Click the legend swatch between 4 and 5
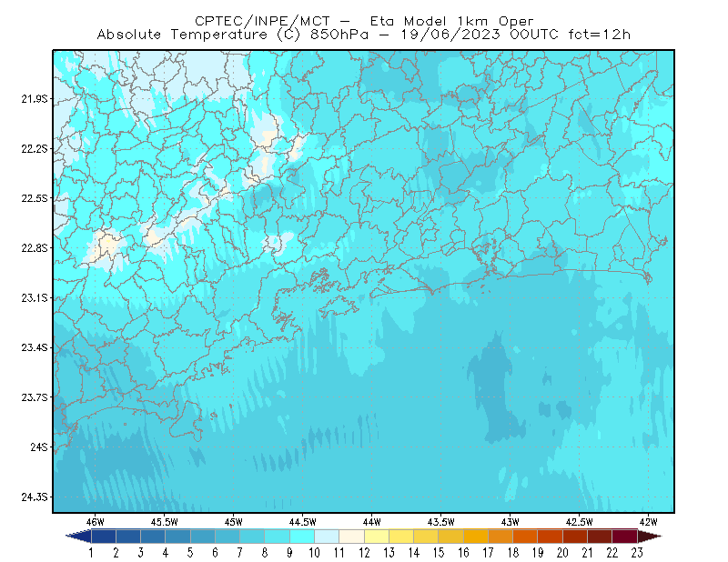Screen dimensions: 728x562 pos(177,537)
